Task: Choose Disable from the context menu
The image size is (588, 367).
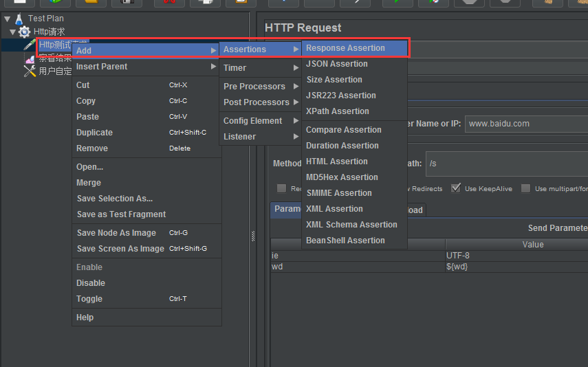Action: point(146,283)
